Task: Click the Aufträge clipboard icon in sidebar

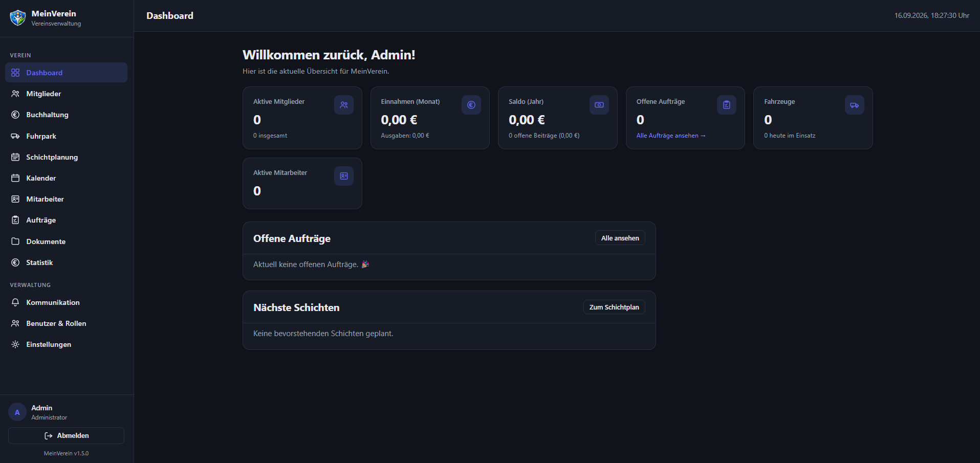Action: pos(15,220)
